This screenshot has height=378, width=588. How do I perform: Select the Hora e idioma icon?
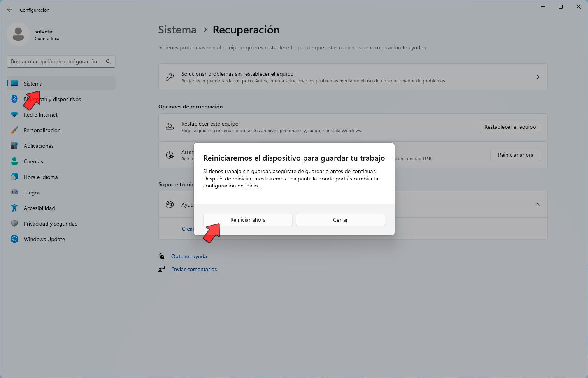point(14,177)
